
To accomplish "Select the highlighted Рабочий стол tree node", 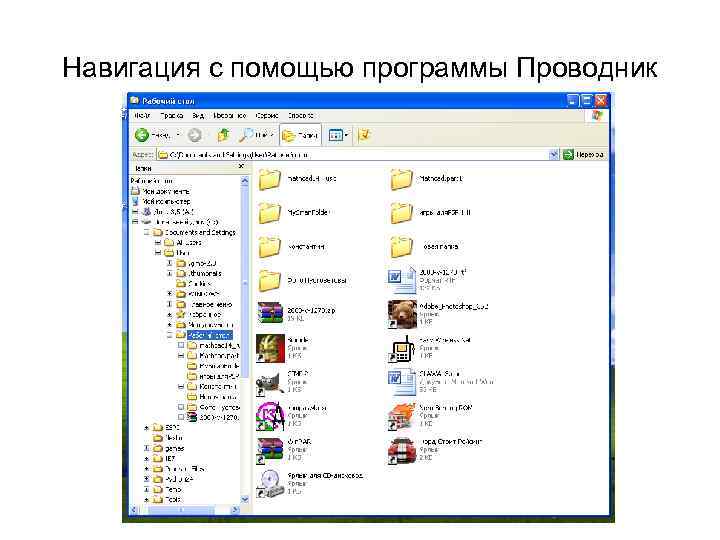I will click(x=210, y=335).
